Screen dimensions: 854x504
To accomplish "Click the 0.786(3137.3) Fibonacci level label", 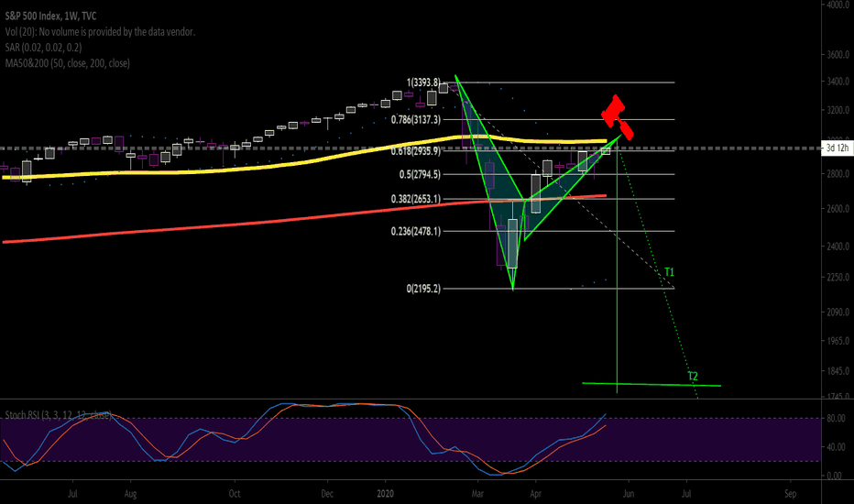I will pyautogui.click(x=416, y=120).
